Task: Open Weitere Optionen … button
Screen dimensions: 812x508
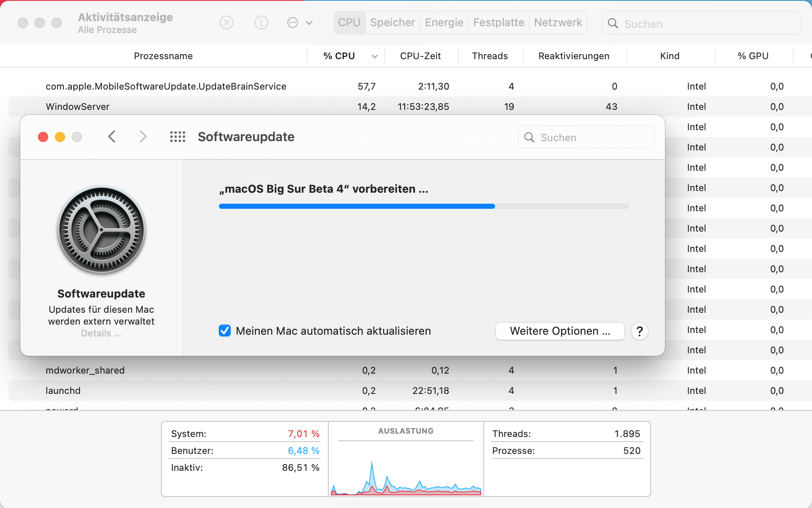Action: (x=560, y=331)
